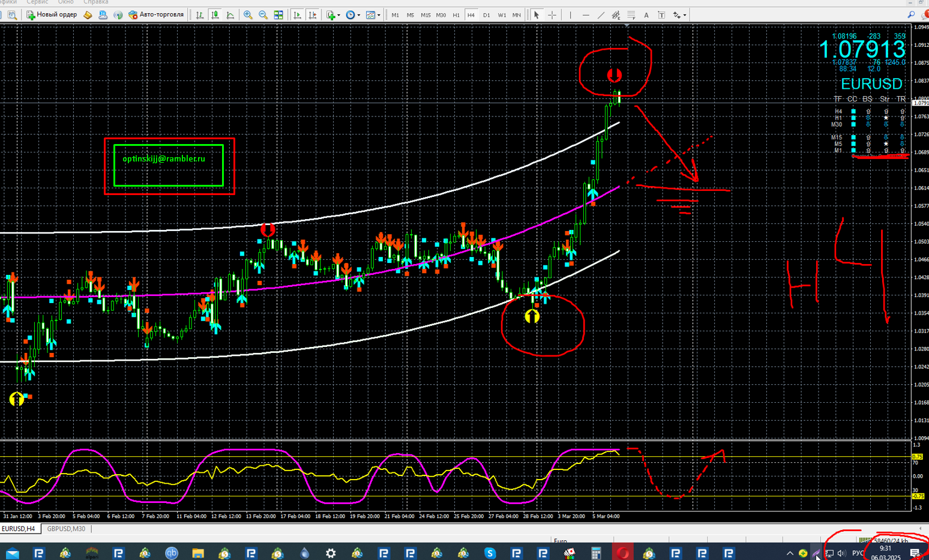Screen dimensions: 929x560
Task: Open MetaEditor via the yellow book icon
Action: click(x=88, y=15)
